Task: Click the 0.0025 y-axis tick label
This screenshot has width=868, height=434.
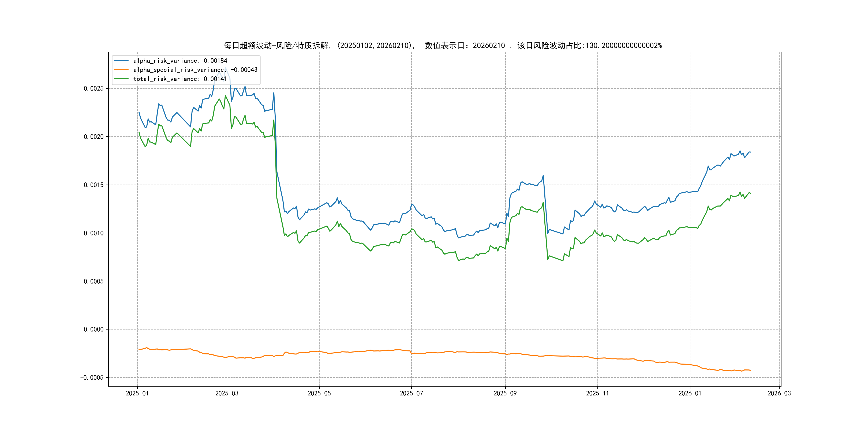Action: click(x=94, y=89)
